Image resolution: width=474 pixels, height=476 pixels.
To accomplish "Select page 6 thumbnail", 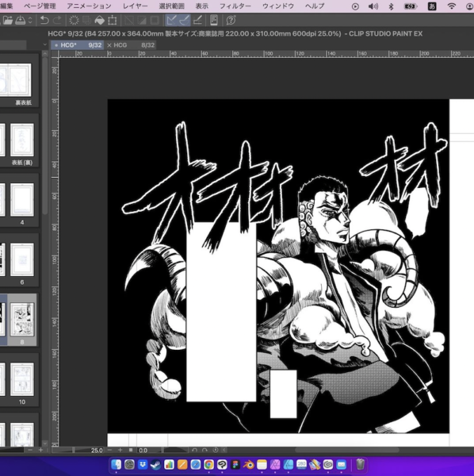I will click(22, 259).
